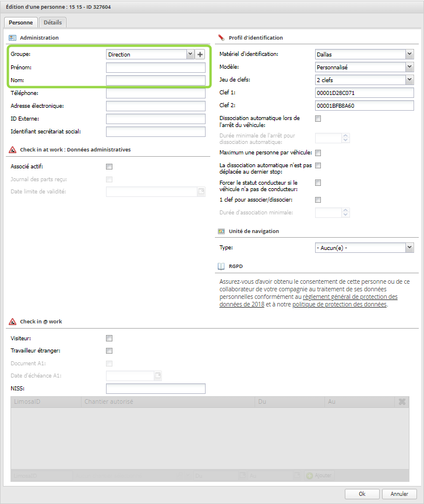Confirm with the Ok button

pos(362,494)
